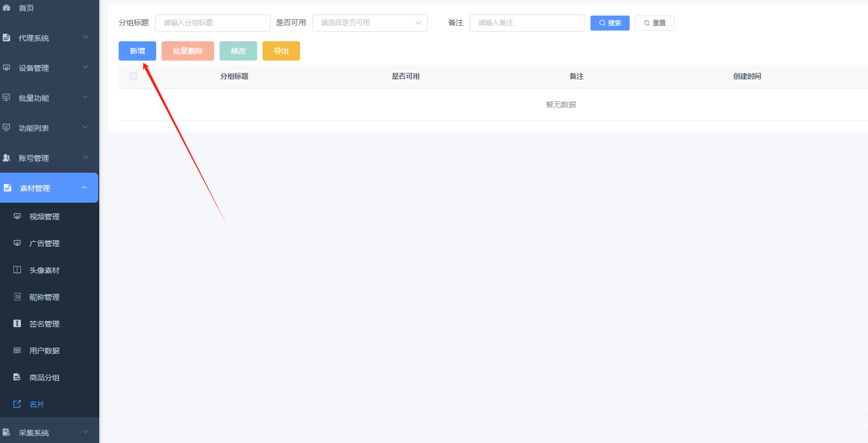The width and height of the screenshot is (868, 443).
Task: Click the dashboard icon beside 首页
Action: click(x=6, y=8)
